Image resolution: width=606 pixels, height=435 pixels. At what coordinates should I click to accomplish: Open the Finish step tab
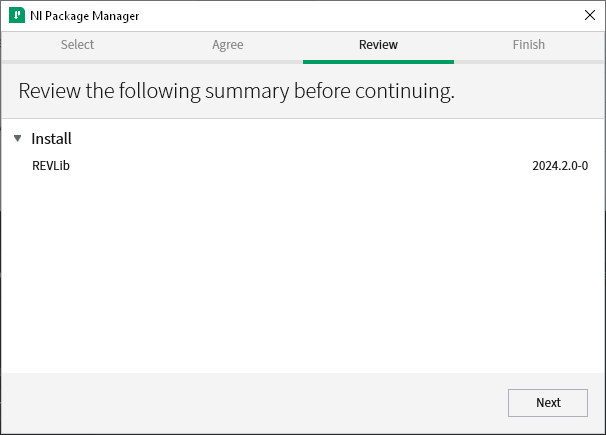coord(529,45)
